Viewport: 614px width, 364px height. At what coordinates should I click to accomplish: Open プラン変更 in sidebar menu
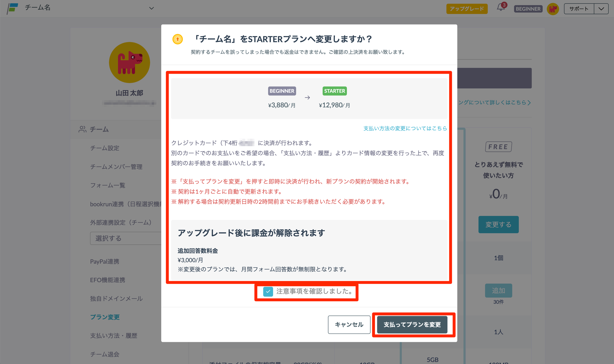click(x=105, y=317)
